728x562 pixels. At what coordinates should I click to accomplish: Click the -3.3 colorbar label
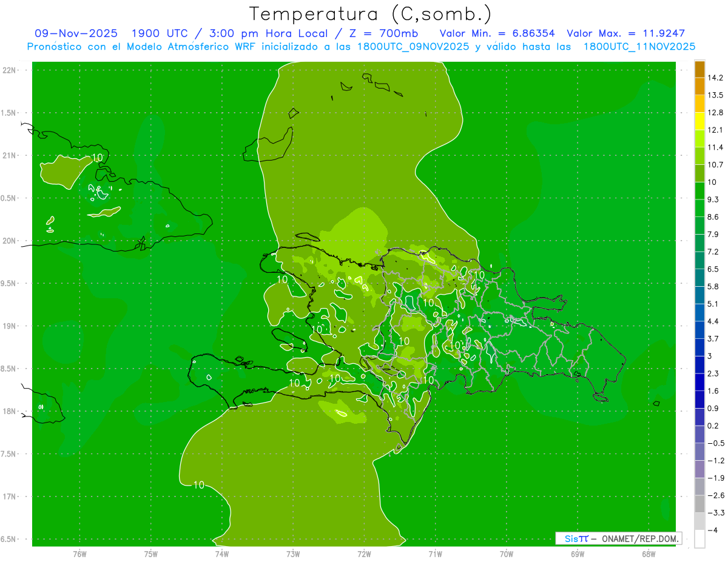tap(715, 512)
